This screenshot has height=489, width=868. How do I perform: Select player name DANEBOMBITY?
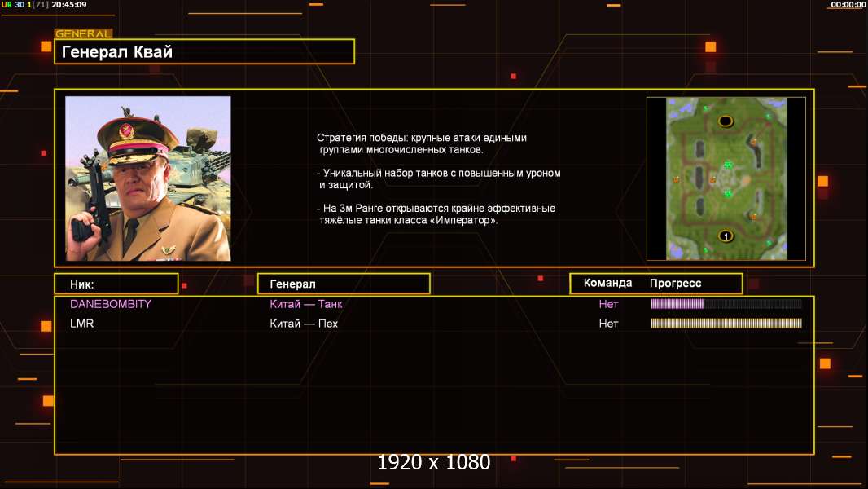point(111,304)
